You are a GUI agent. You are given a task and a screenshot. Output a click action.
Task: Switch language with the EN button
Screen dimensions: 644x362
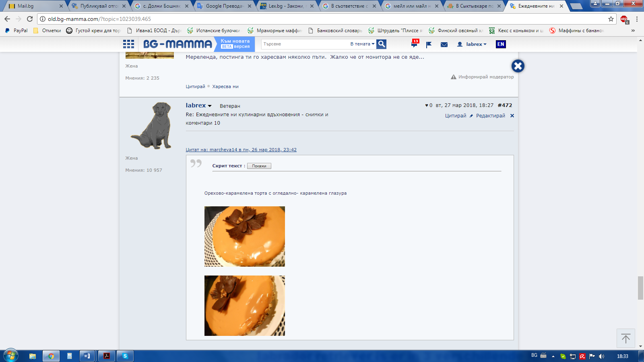(501, 44)
